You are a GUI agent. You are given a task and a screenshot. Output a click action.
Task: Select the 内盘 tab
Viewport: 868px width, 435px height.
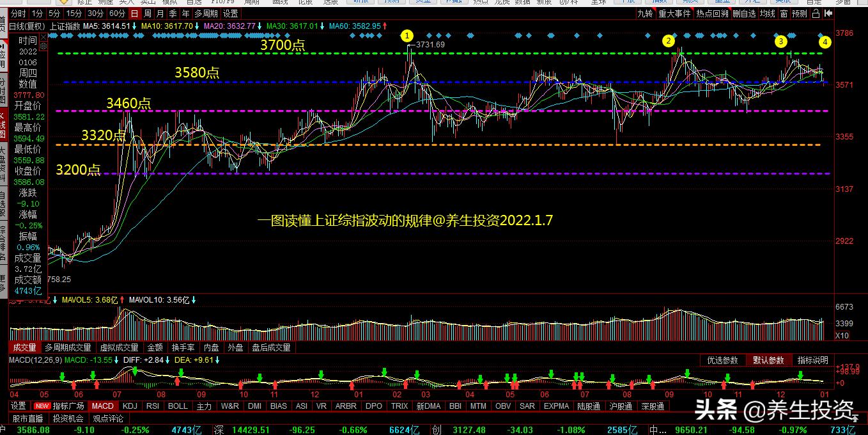coord(212,347)
